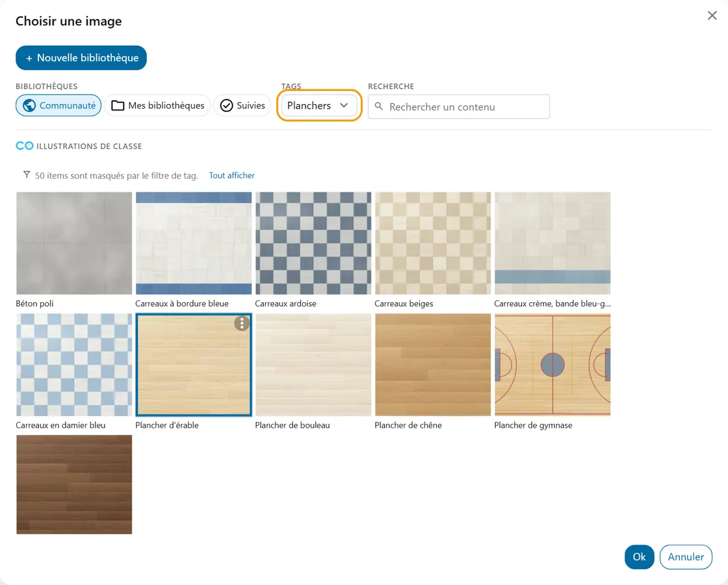This screenshot has height=585, width=728.
Task: Click the 50 items sont masqués message
Action: [x=116, y=175]
